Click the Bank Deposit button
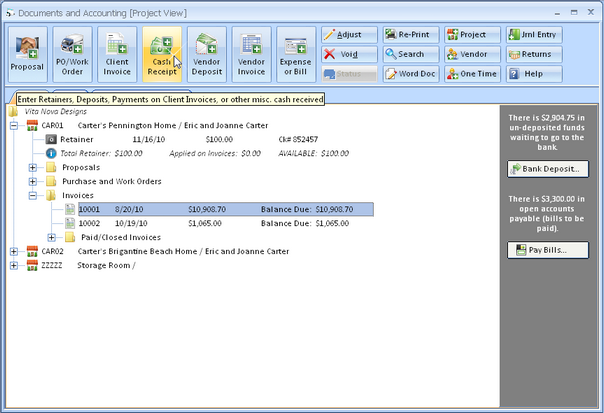The height and width of the screenshot is (413, 604). [548, 169]
